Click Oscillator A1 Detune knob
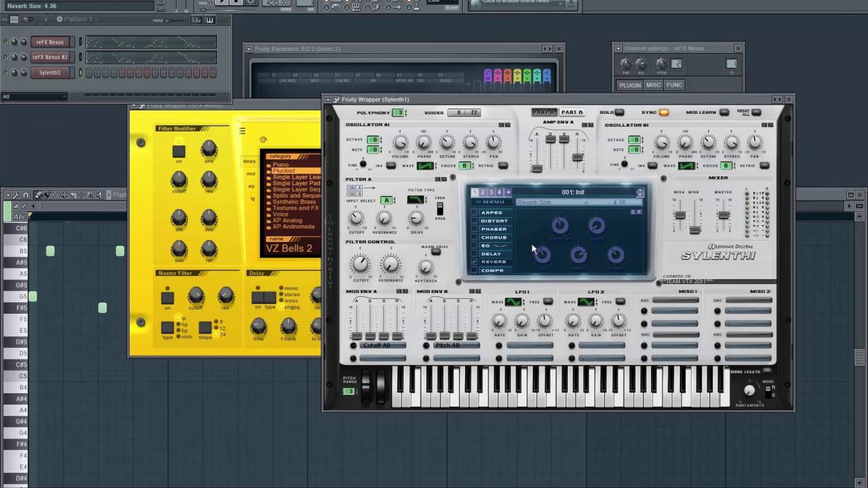Screen dimensions: 868x488 (447, 142)
